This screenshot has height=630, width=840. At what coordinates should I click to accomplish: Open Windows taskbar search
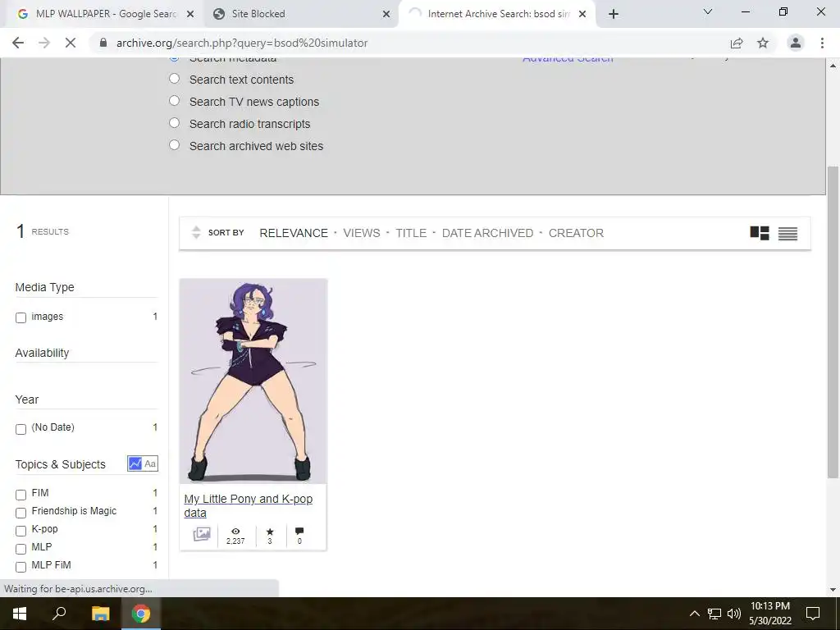pyautogui.click(x=59, y=614)
